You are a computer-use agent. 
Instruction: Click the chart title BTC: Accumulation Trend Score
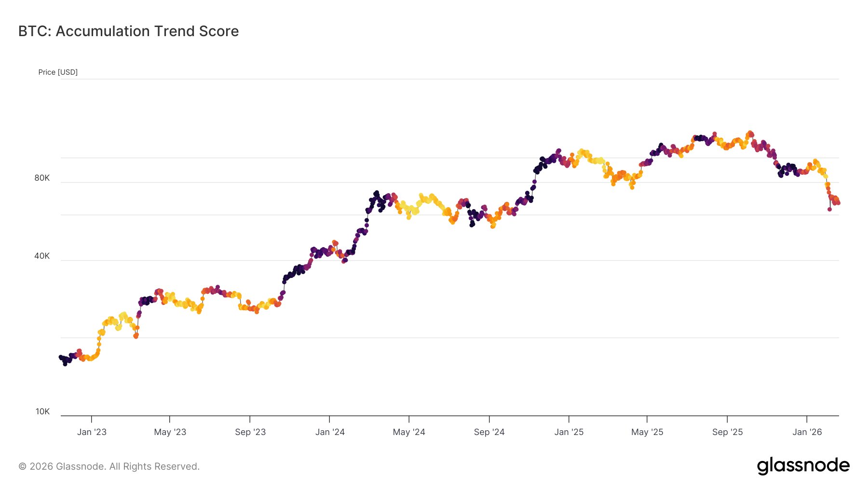point(128,31)
